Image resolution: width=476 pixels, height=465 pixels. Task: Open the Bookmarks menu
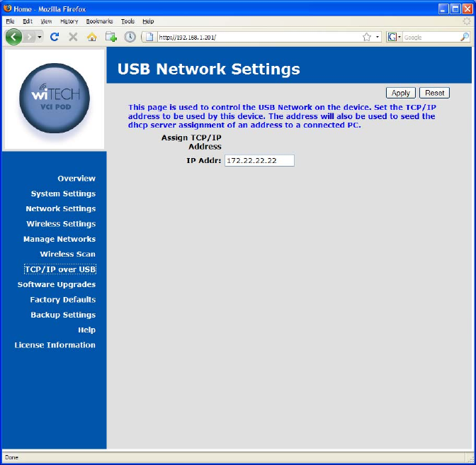[x=99, y=21]
